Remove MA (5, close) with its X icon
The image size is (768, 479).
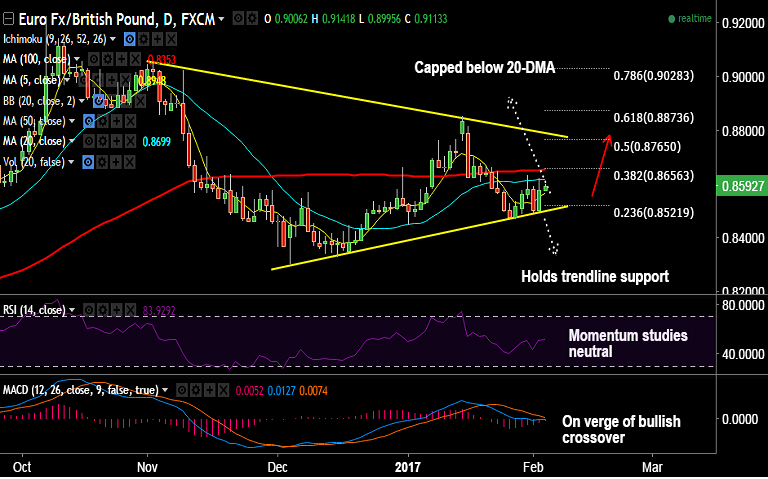coord(126,80)
